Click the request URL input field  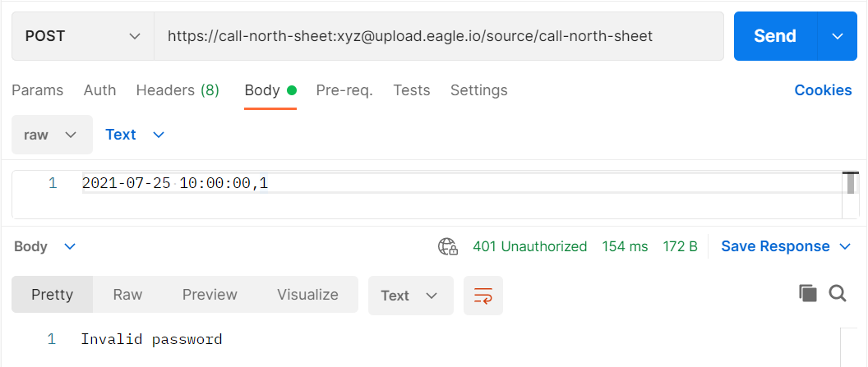coord(438,36)
